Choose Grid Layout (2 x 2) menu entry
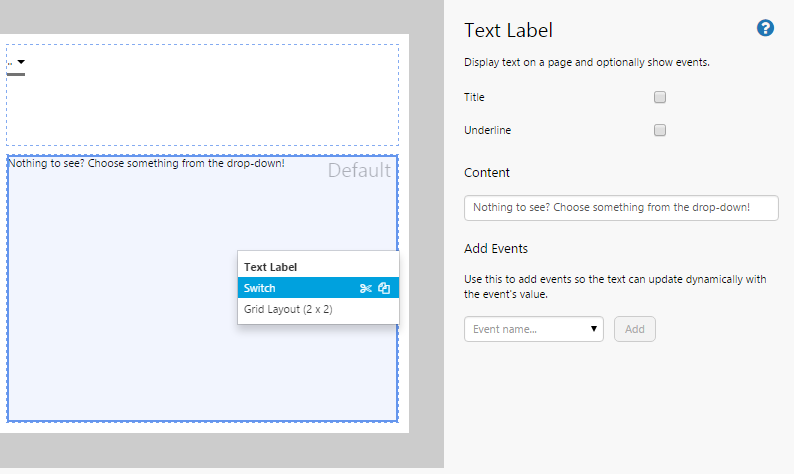This screenshot has height=474, width=794. (x=288, y=310)
